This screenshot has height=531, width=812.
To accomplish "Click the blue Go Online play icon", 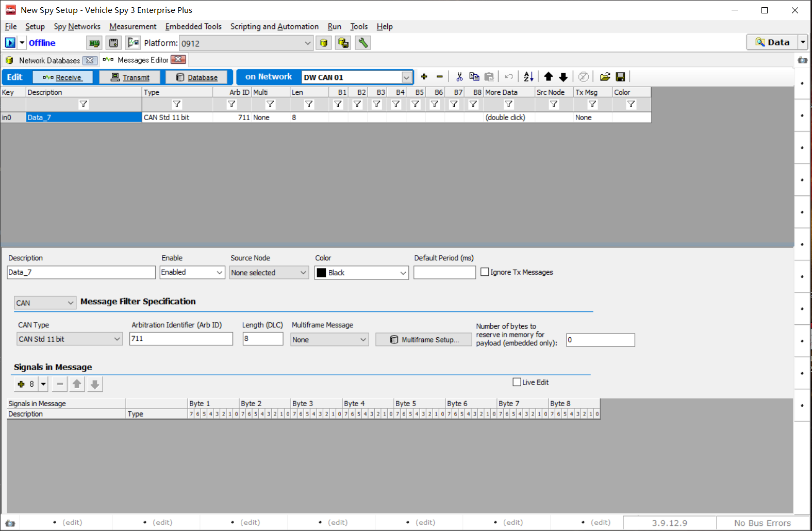I will pos(10,43).
